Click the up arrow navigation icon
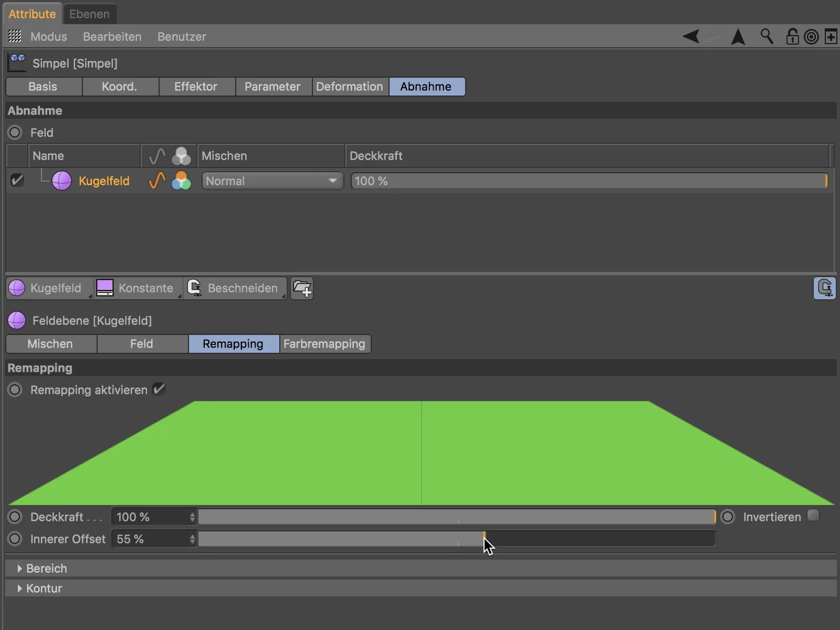The image size is (840, 630). click(x=738, y=37)
